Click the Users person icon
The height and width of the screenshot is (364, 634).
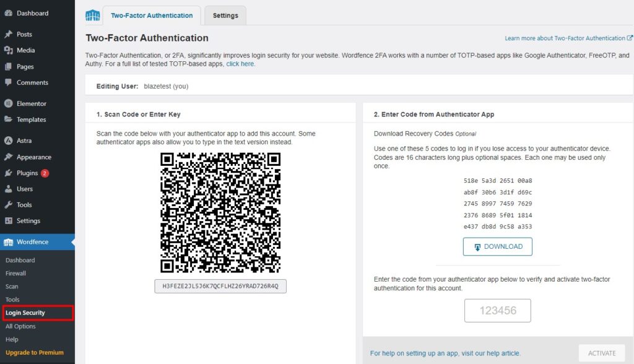click(x=8, y=189)
